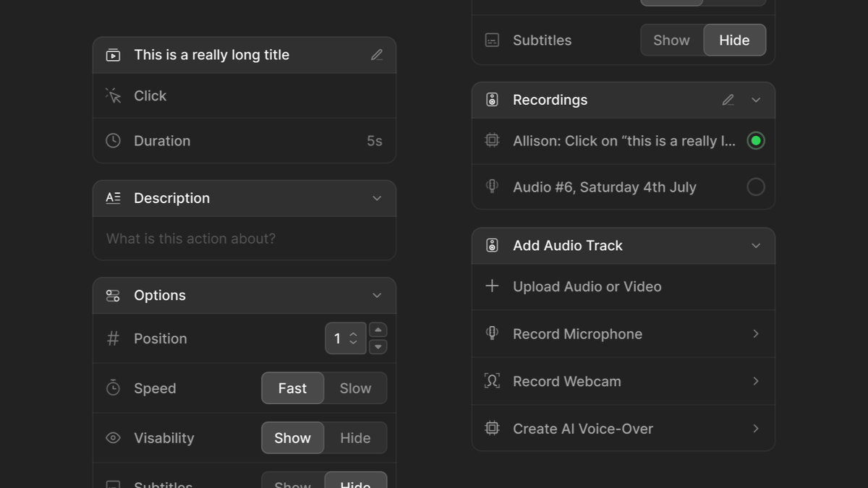
Task: Click the plus icon for Upload Audio or Video
Action: [492, 286]
